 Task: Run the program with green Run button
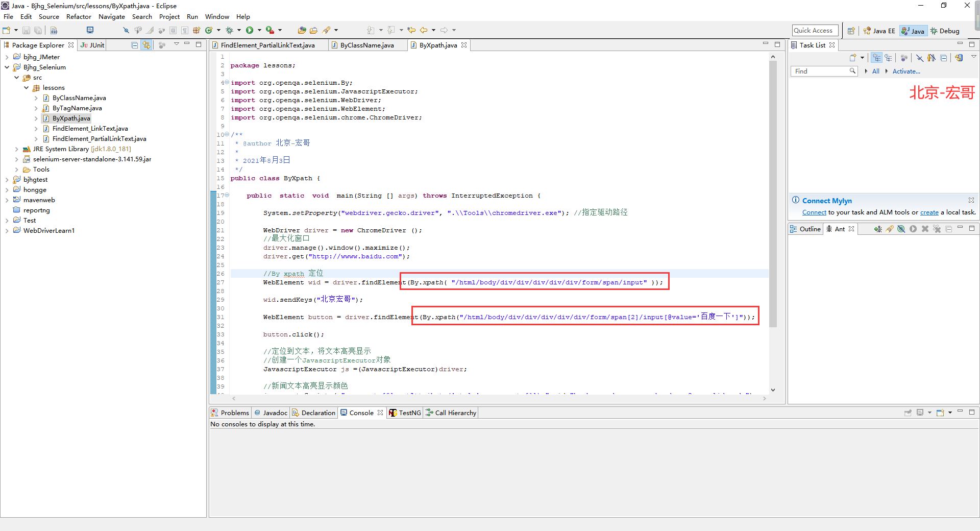(x=250, y=30)
